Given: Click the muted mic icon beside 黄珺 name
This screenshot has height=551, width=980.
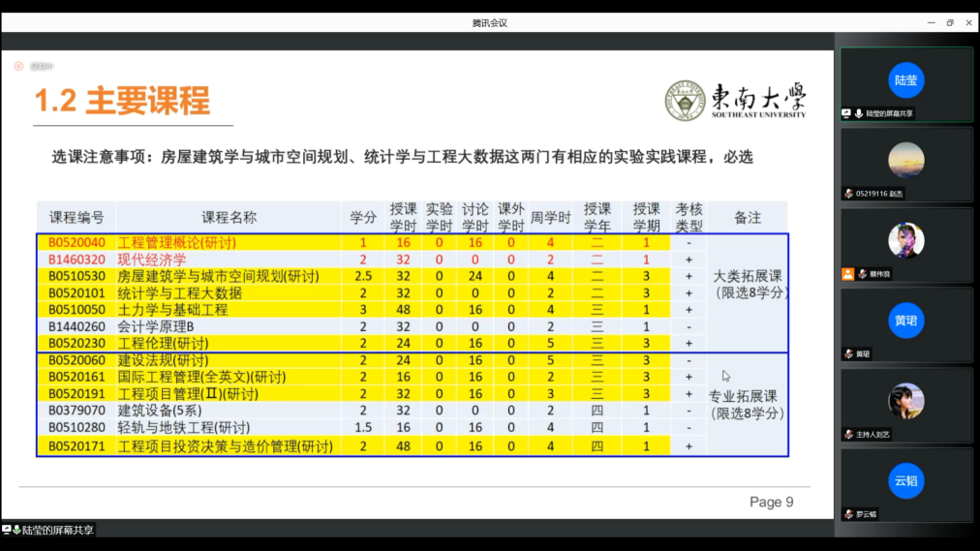Looking at the screenshot, I should [848, 354].
